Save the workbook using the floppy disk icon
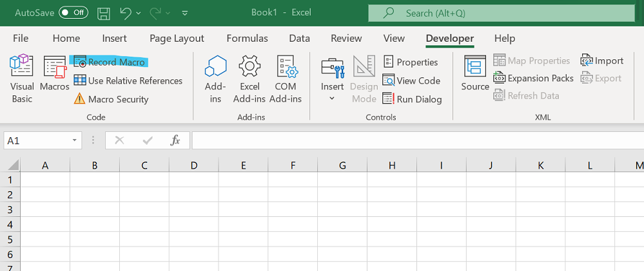This screenshot has width=644, height=271. 103,12
